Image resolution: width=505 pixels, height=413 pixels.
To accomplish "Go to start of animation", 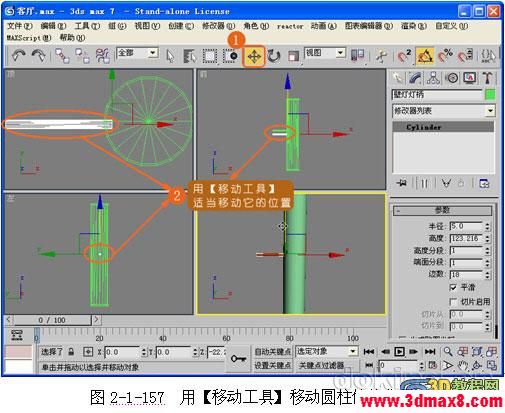I will click(369, 351).
